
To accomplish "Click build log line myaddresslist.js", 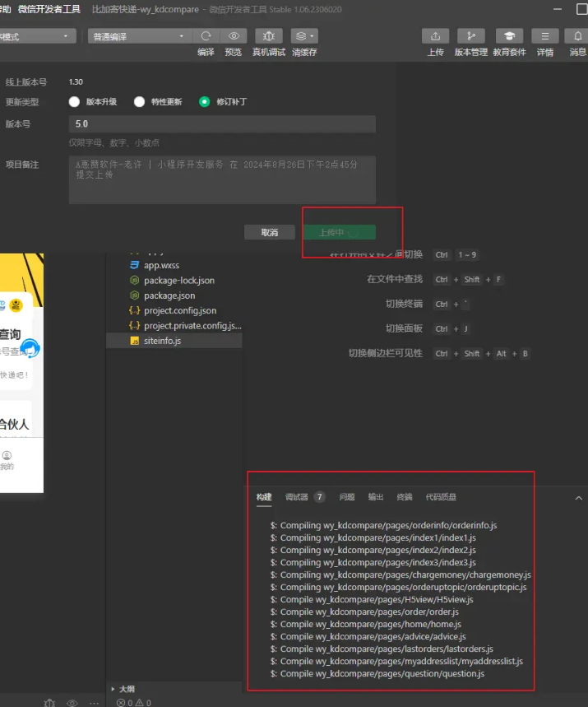I will tap(396, 662).
